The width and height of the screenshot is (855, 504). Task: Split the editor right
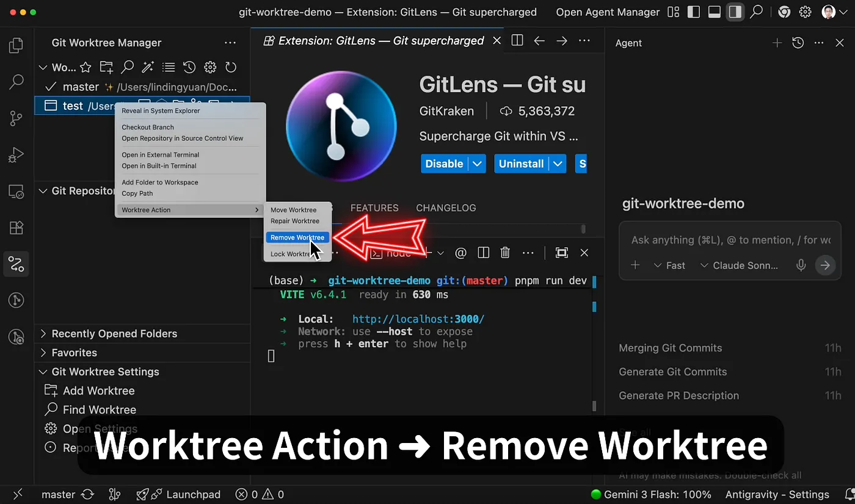pos(517,41)
